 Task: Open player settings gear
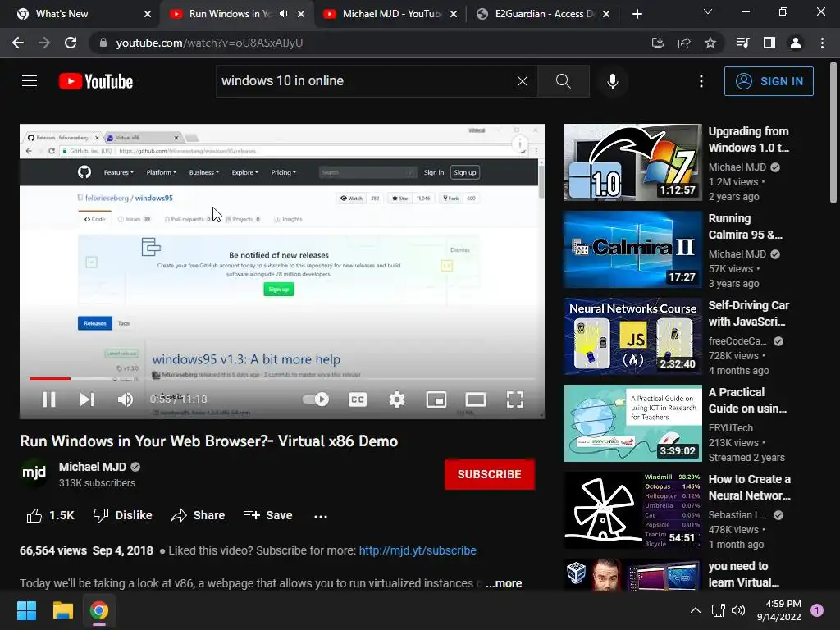click(x=397, y=399)
